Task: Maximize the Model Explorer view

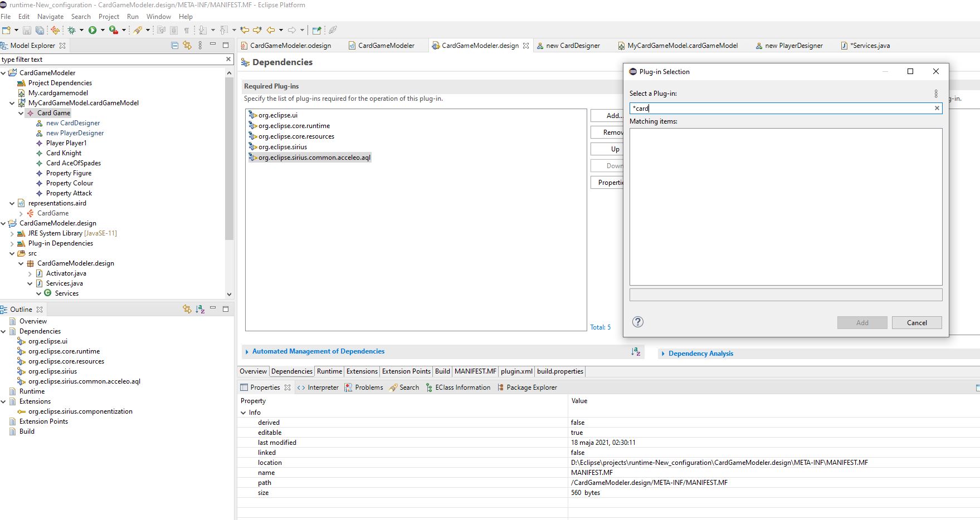Action: click(x=226, y=45)
